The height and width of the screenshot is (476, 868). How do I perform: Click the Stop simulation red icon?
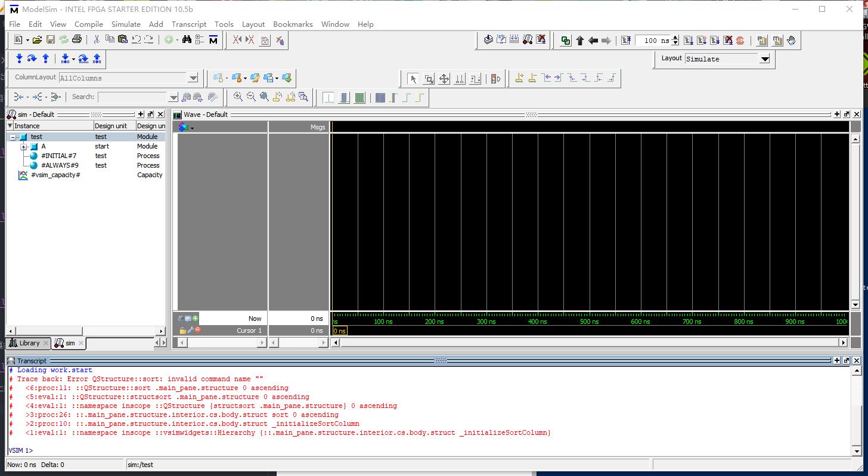[x=740, y=41]
